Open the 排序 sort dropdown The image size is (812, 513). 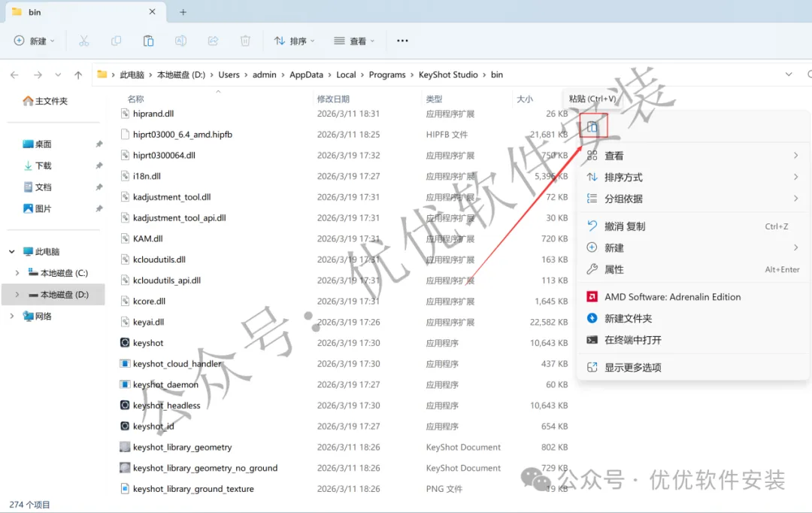coord(294,41)
